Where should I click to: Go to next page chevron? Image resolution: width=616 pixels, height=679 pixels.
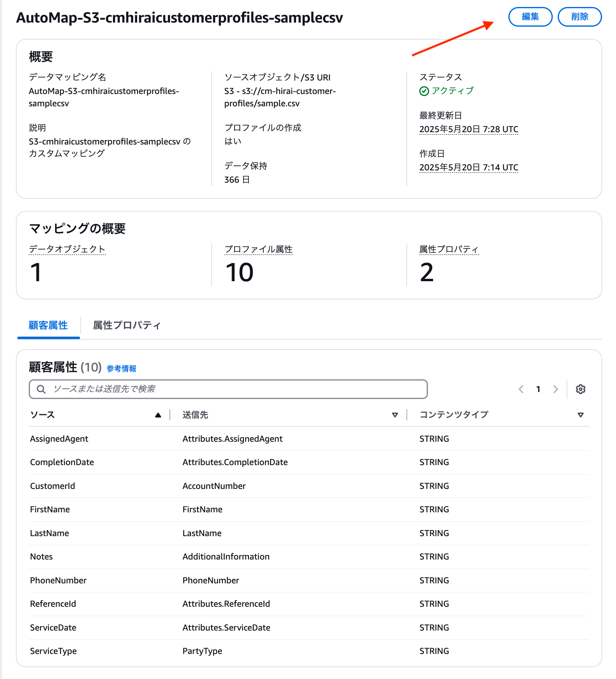(555, 389)
